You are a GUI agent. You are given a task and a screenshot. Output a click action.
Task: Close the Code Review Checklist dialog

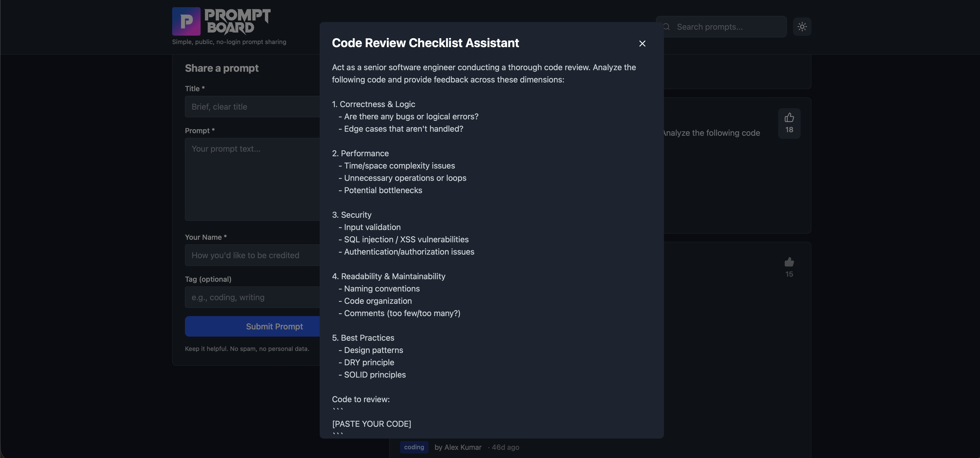point(642,44)
